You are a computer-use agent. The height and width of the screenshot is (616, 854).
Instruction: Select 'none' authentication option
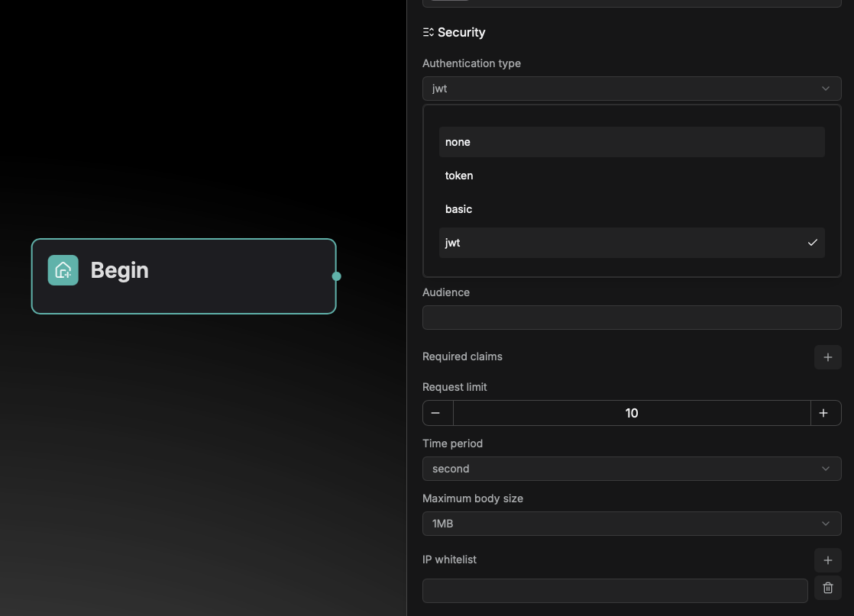tap(631, 142)
